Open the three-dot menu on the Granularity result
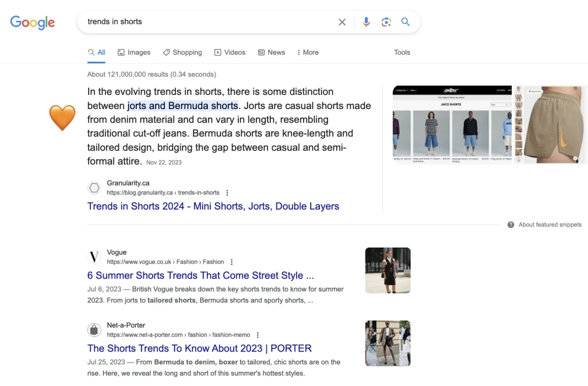The image size is (588, 386). click(227, 193)
